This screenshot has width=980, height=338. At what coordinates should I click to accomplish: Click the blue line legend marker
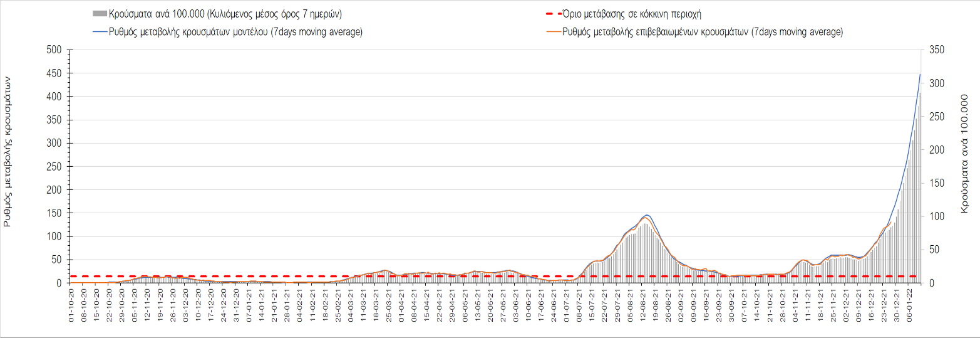[98, 32]
